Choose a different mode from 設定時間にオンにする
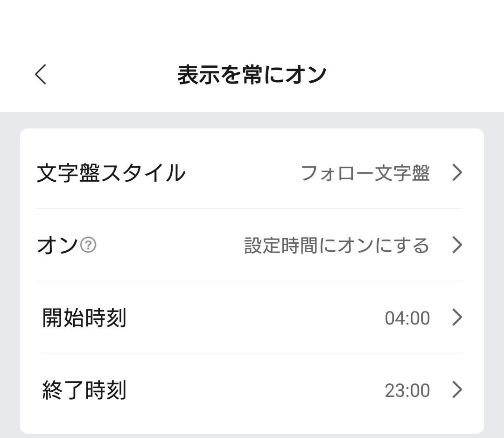 coord(336,245)
